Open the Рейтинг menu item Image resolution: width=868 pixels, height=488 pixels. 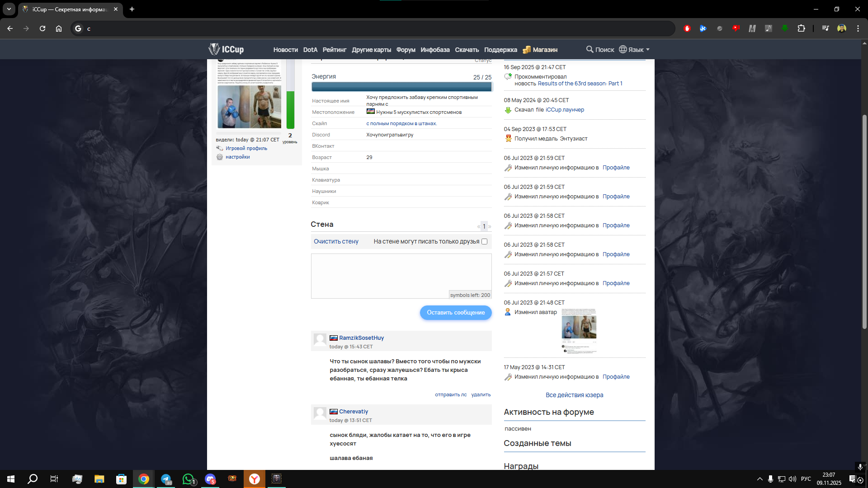tap(334, 50)
